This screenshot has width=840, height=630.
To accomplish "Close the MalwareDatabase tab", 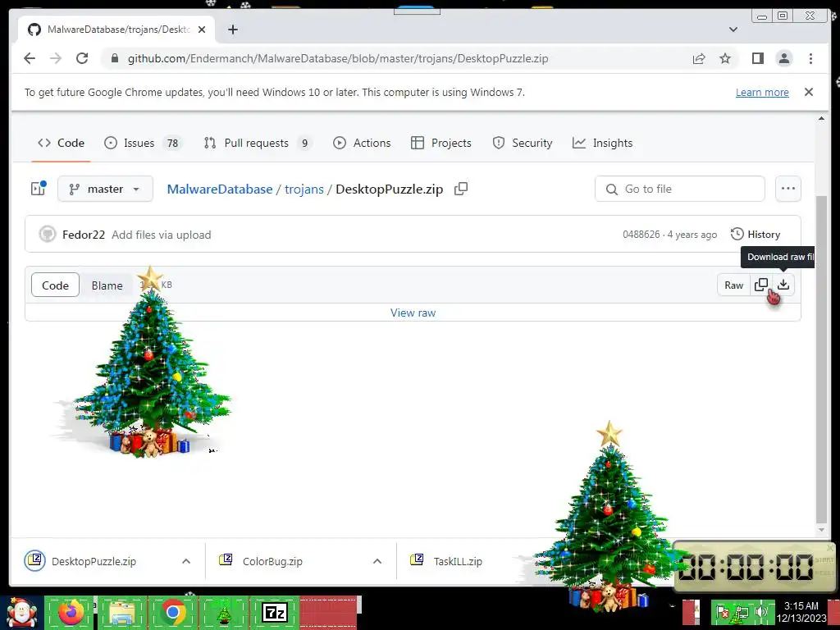I will (202, 30).
